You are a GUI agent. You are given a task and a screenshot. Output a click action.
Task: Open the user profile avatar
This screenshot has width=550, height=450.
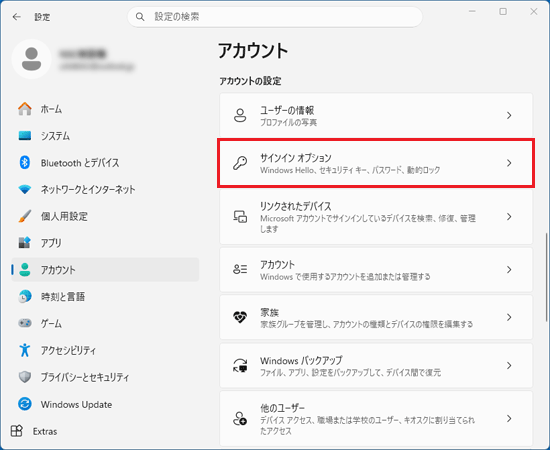pyautogui.click(x=32, y=59)
